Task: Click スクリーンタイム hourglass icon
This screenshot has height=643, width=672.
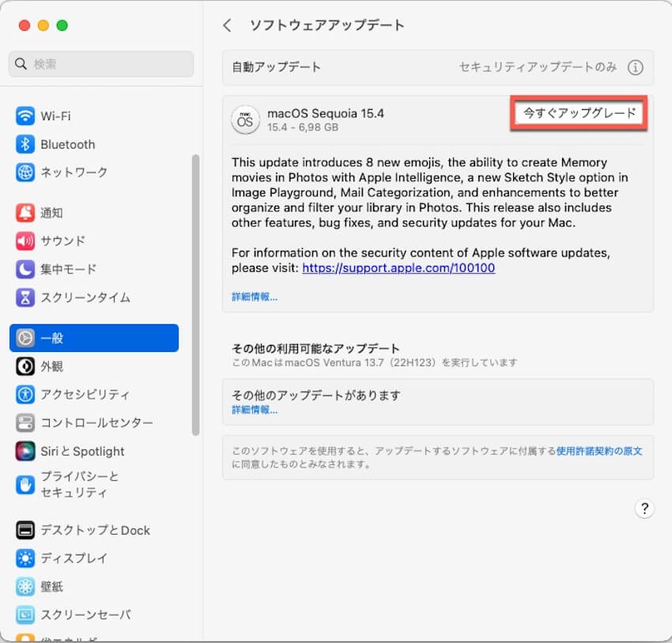Action: point(25,297)
